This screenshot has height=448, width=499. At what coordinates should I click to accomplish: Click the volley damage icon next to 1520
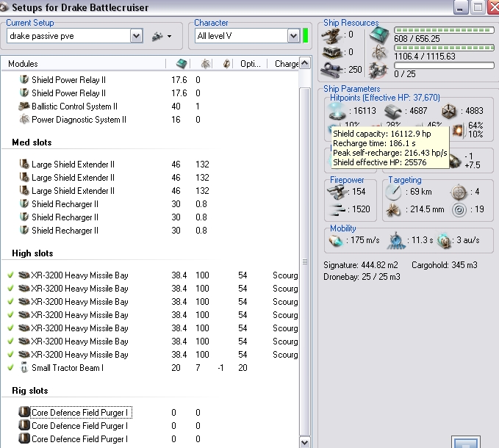point(337,209)
